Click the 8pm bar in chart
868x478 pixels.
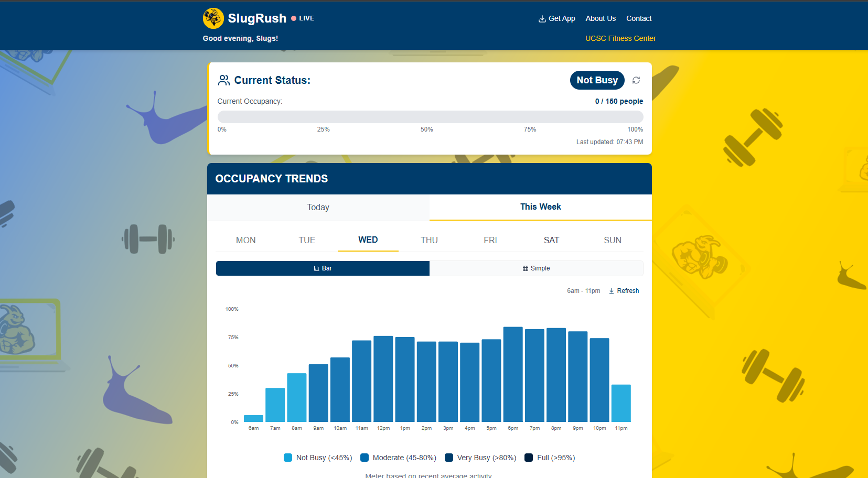pyautogui.click(x=556, y=375)
